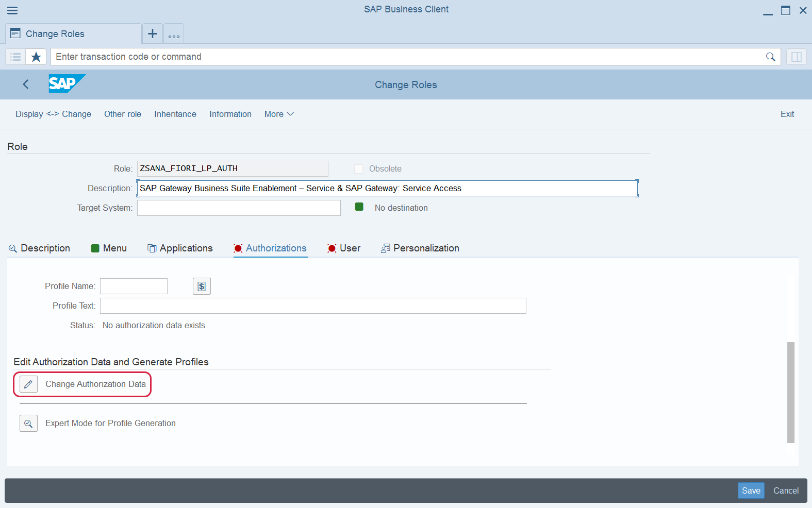Click the Cancel button
This screenshot has height=508, width=812.
pos(786,490)
